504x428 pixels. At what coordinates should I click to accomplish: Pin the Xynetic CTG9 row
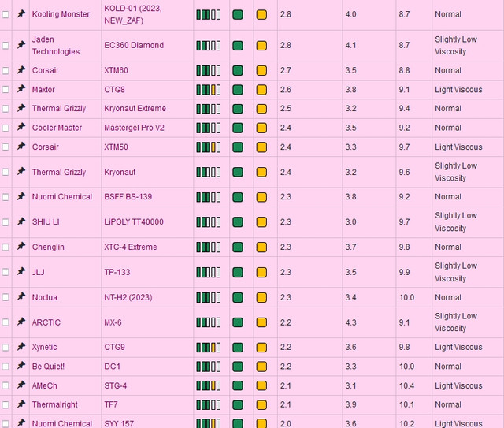click(x=21, y=347)
